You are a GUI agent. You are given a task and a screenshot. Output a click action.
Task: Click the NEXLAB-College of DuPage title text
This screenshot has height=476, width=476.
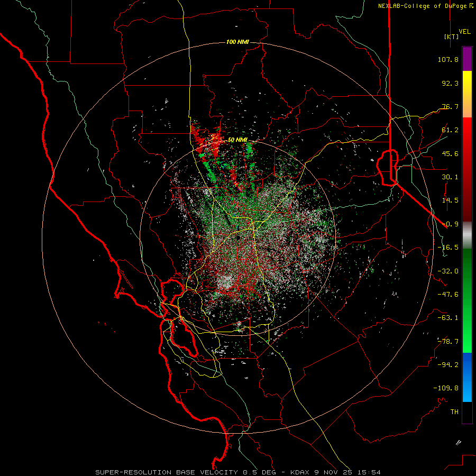pos(425,6)
